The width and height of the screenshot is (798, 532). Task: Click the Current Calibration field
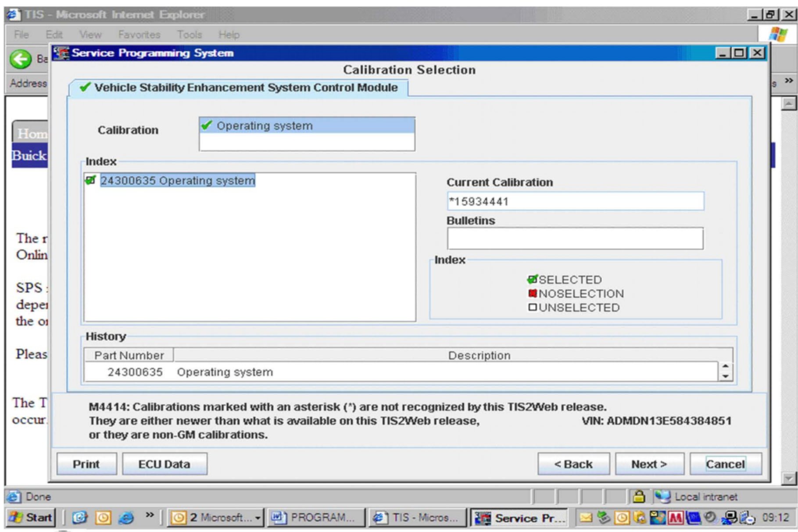click(575, 201)
